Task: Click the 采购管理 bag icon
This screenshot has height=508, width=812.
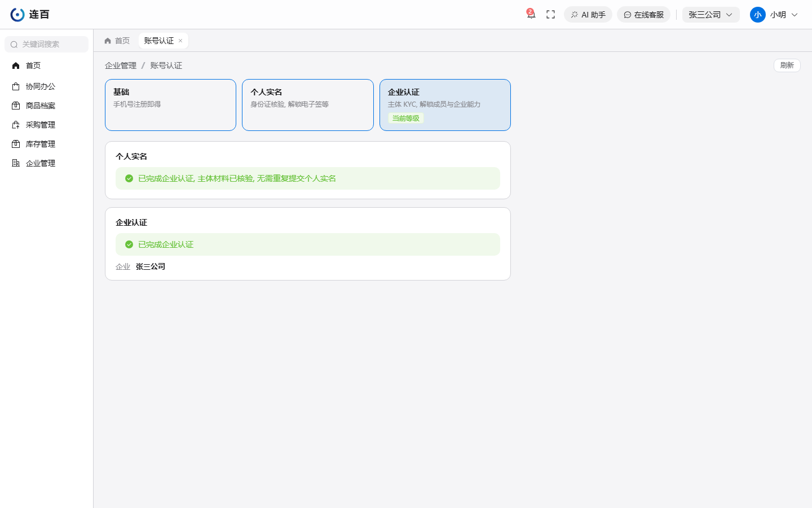Action: pyautogui.click(x=16, y=125)
